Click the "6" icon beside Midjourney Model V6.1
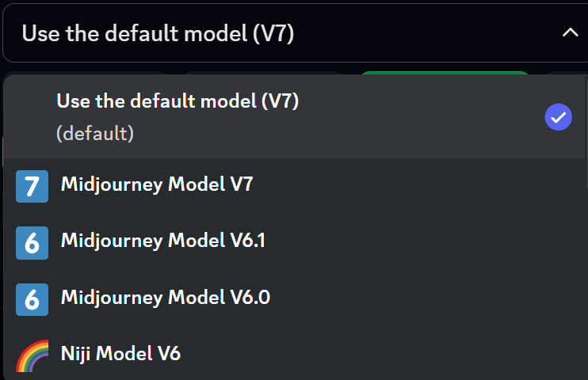This screenshot has width=588, height=380. point(32,242)
